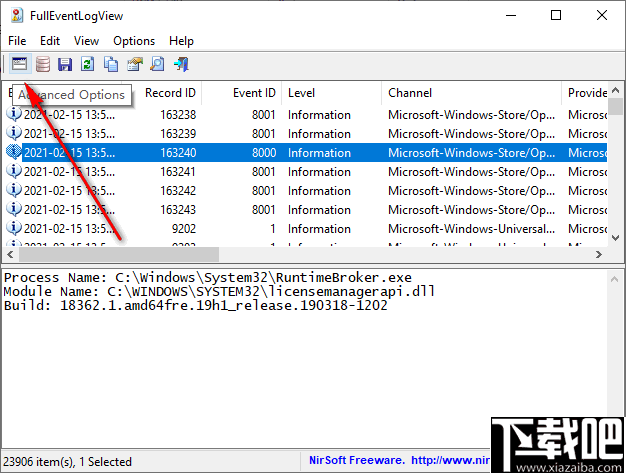Click channel cell of record 163243
Viewport: 626px width, 473px height.
click(471, 210)
